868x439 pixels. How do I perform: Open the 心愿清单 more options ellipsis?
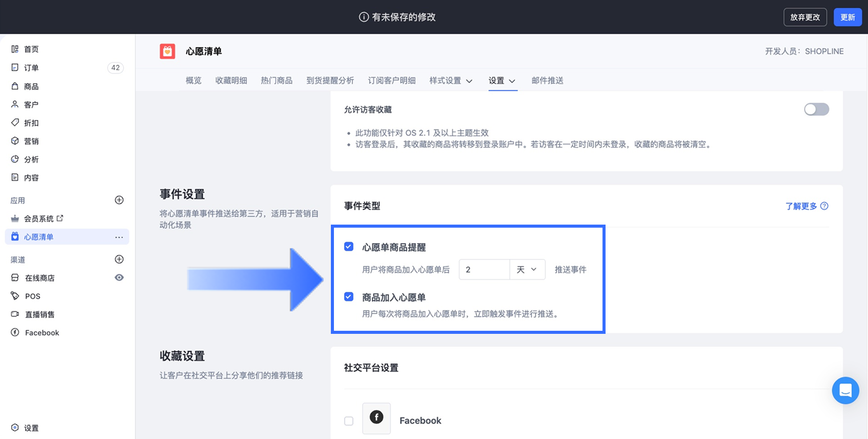pos(119,237)
